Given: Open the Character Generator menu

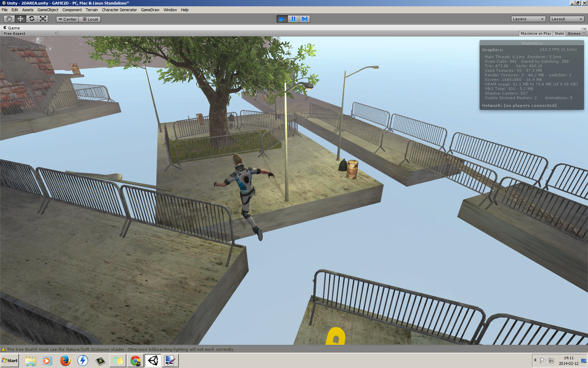Looking at the screenshot, I should 119,10.
